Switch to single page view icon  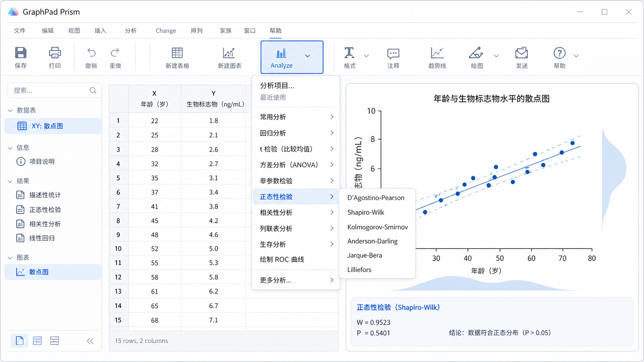point(20,340)
